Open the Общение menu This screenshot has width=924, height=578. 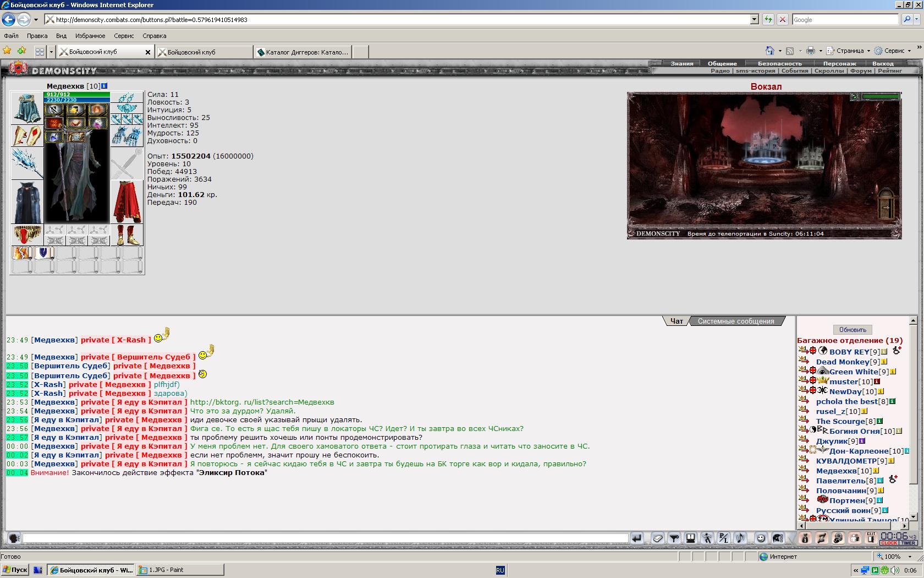[722, 63]
